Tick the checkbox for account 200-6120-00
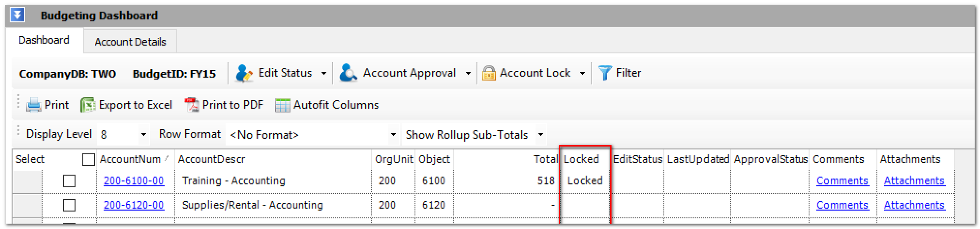 coord(69,205)
